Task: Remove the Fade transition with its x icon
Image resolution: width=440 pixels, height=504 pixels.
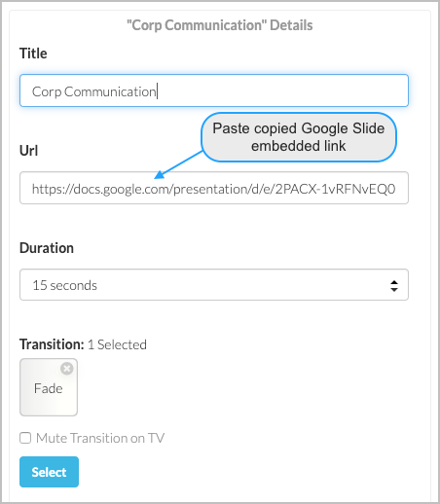Action: point(67,369)
